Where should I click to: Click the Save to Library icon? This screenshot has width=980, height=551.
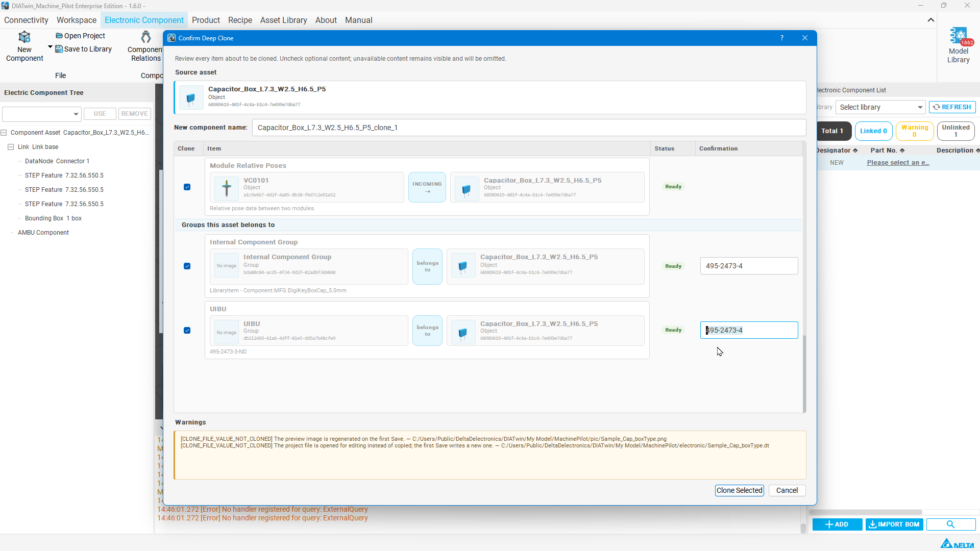tap(59, 49)
